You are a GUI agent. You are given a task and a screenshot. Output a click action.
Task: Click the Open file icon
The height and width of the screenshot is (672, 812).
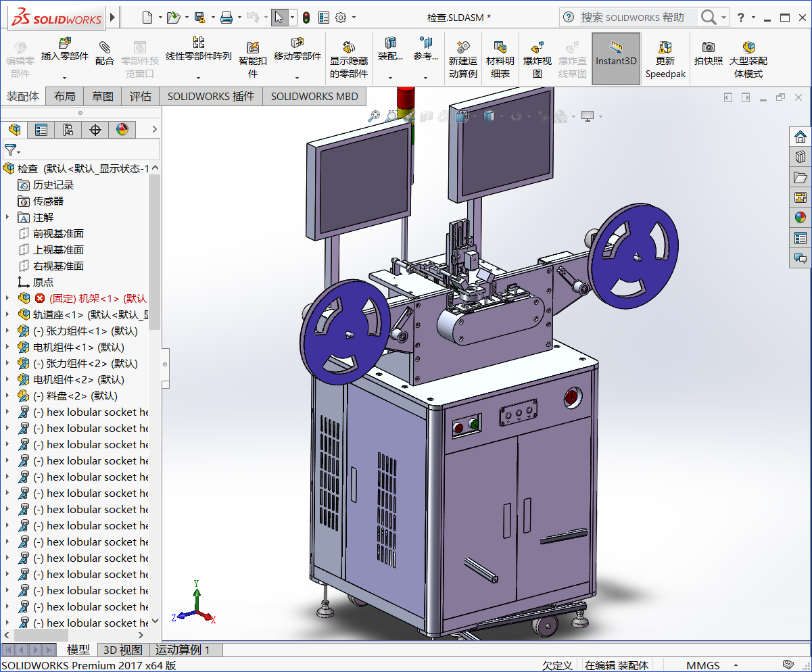coord(172,18)
